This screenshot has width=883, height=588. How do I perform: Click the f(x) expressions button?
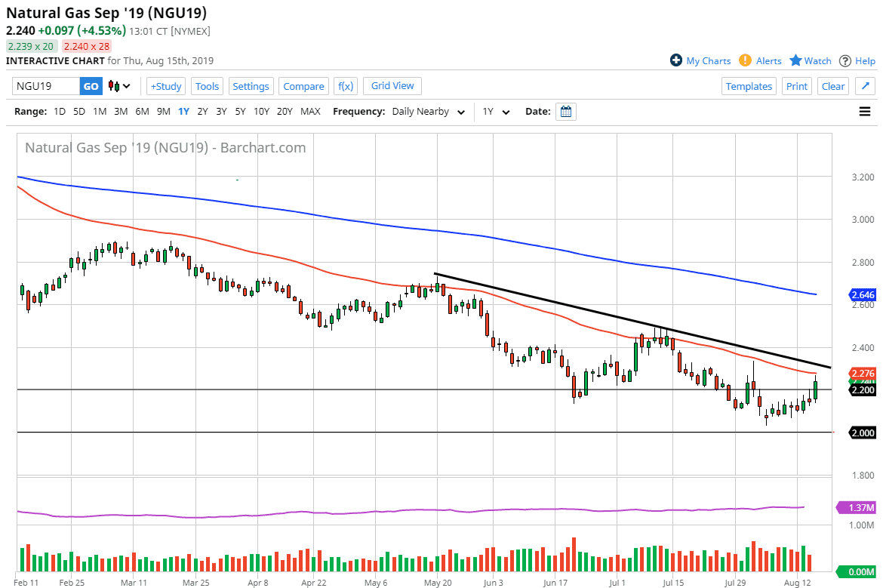[345, 86]
